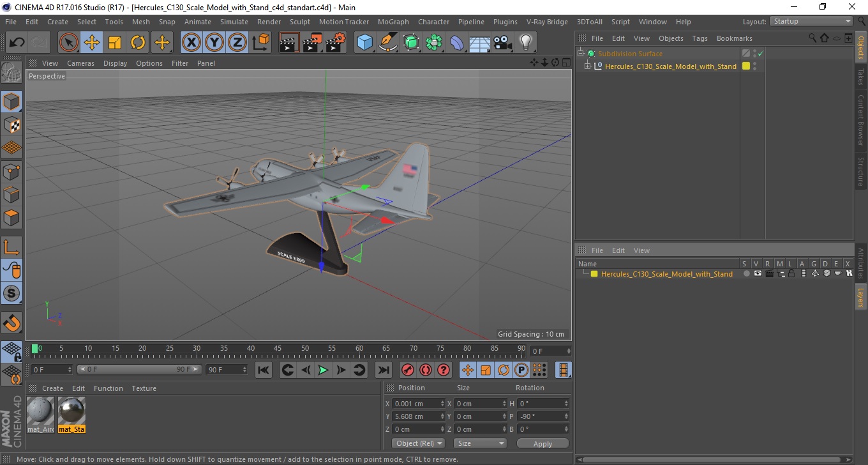Toggle Position keyframe recording
Image resolution: width=868 pixels, height=465 pixels.
[x=467, y=370]
